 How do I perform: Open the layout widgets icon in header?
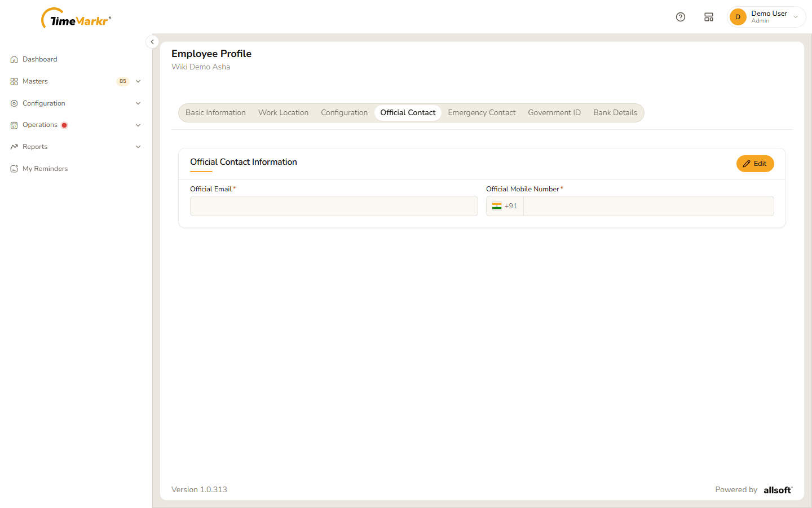pos(709,17)
